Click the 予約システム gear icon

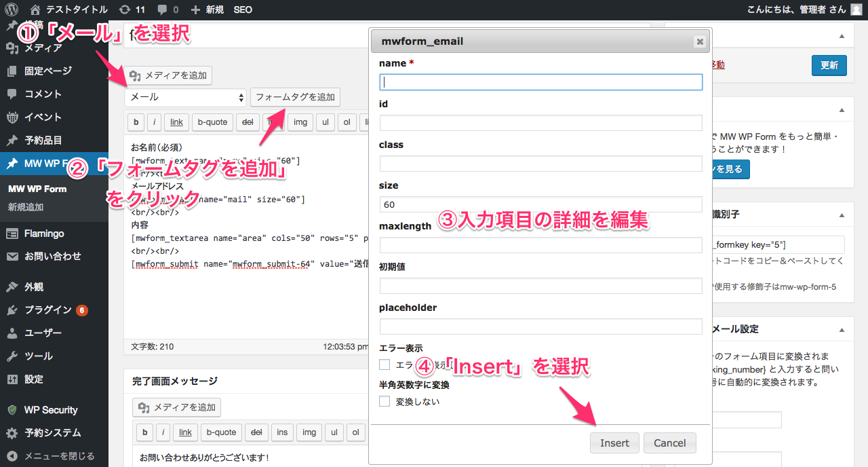tap(12, 432)
